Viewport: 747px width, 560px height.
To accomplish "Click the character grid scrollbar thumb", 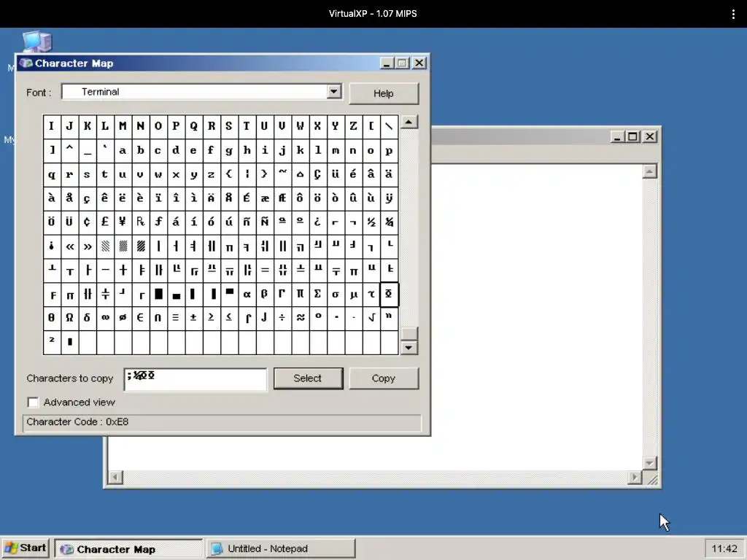I will coord(409,333).
